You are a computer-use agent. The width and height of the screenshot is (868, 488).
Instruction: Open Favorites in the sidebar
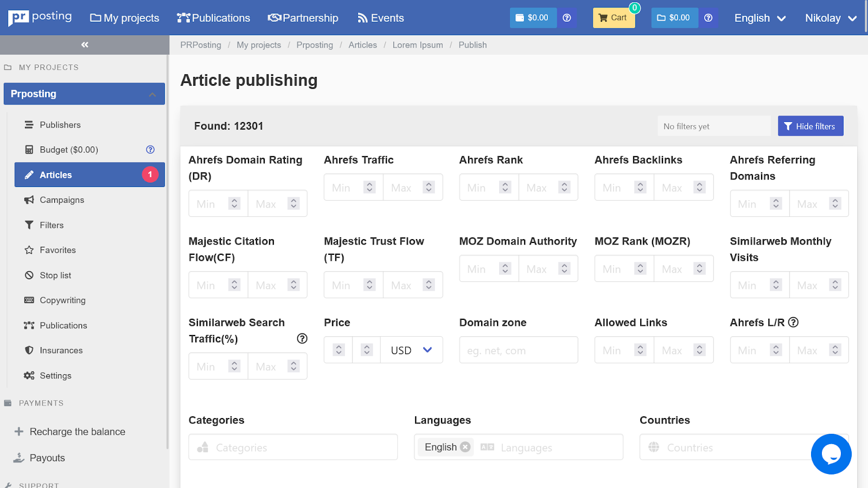point(58,250)
